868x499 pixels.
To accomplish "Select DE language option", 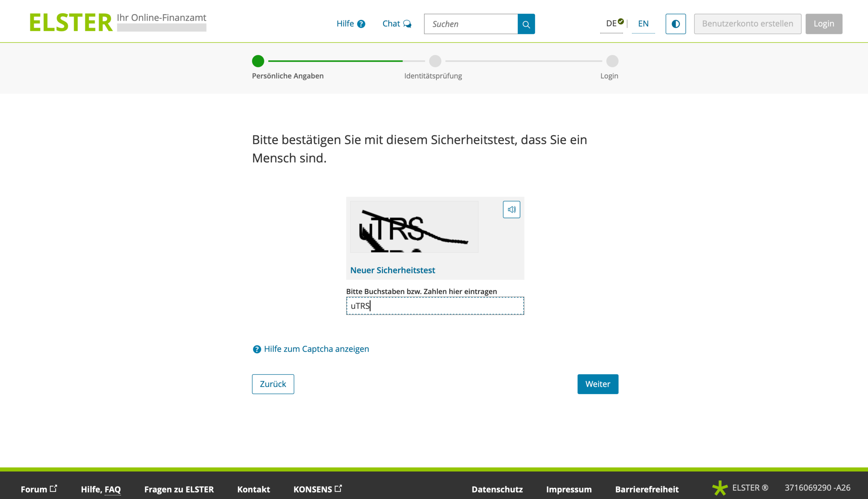I will (611, 24).
